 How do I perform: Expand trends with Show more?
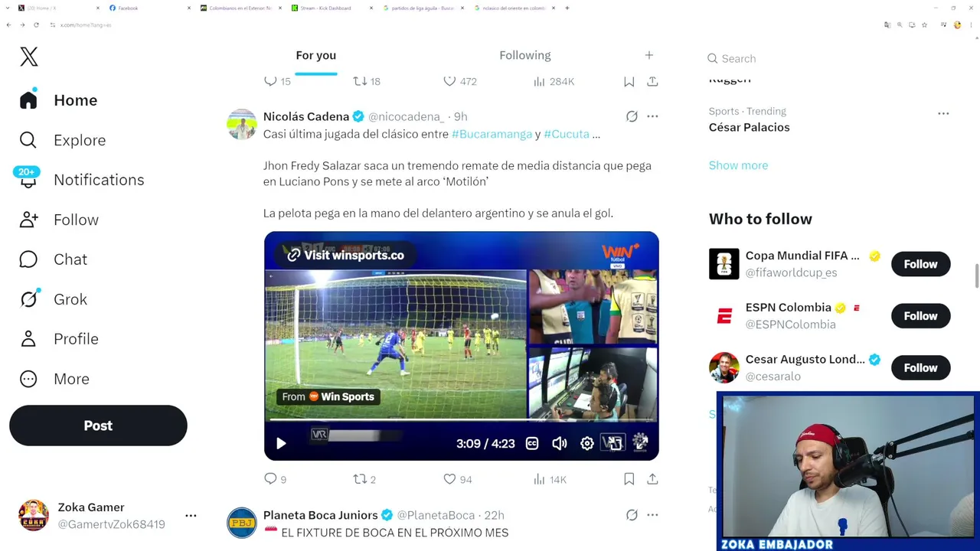click(x=738, y=165)
